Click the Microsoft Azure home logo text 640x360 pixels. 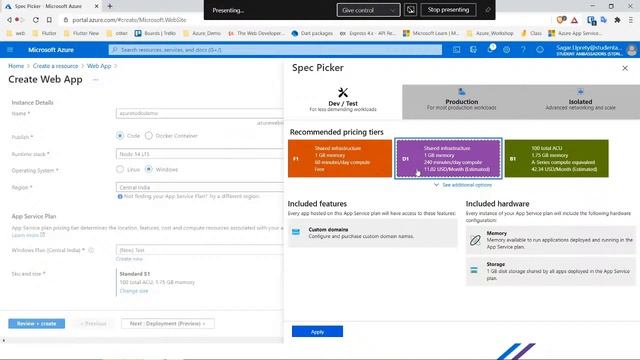[51, 50]
